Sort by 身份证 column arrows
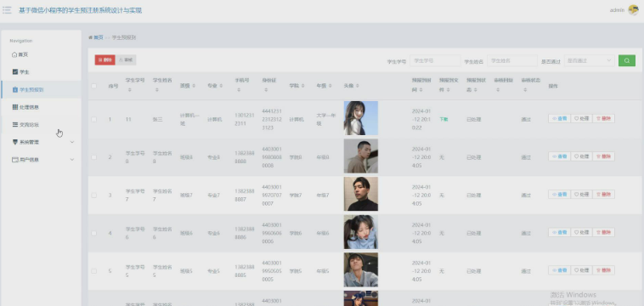This screenshot has height=306, width=644. click(x=266, y=89)
